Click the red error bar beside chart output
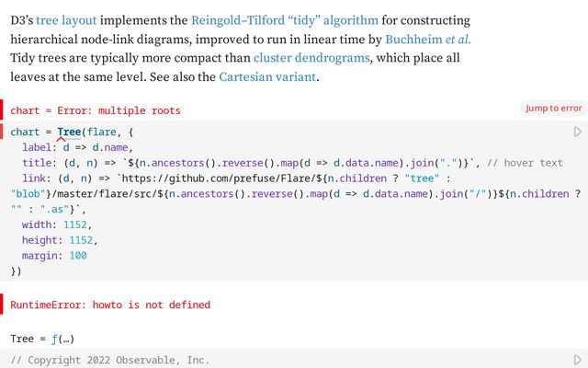The width and height of the screenshot is (588, 368). (x=2, y=109)
